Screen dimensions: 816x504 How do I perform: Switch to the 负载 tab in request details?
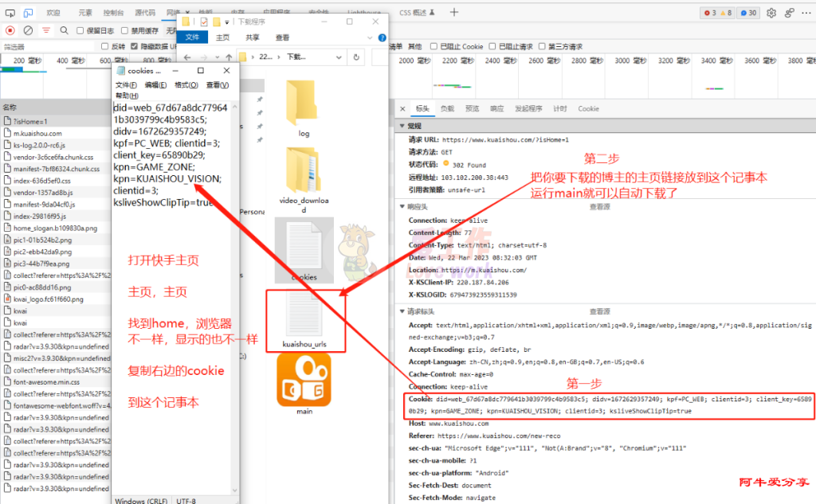(x=447, y=109)
